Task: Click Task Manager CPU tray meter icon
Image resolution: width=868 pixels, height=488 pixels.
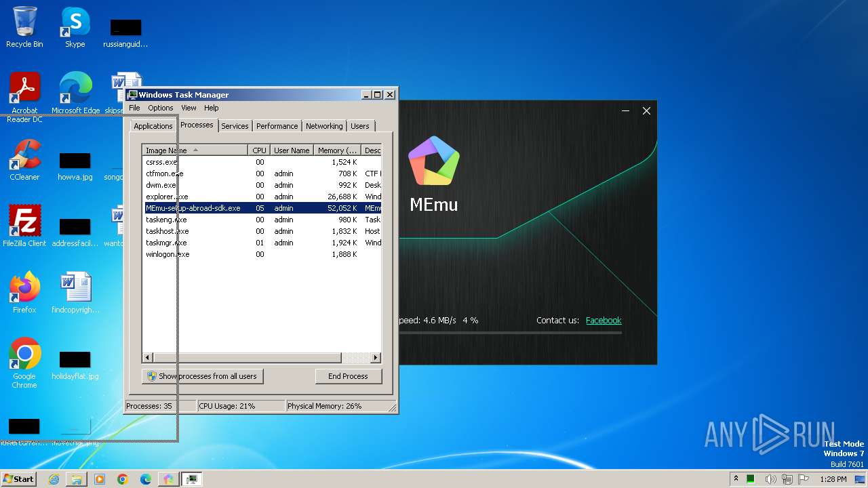Action: tap(751, 479)
